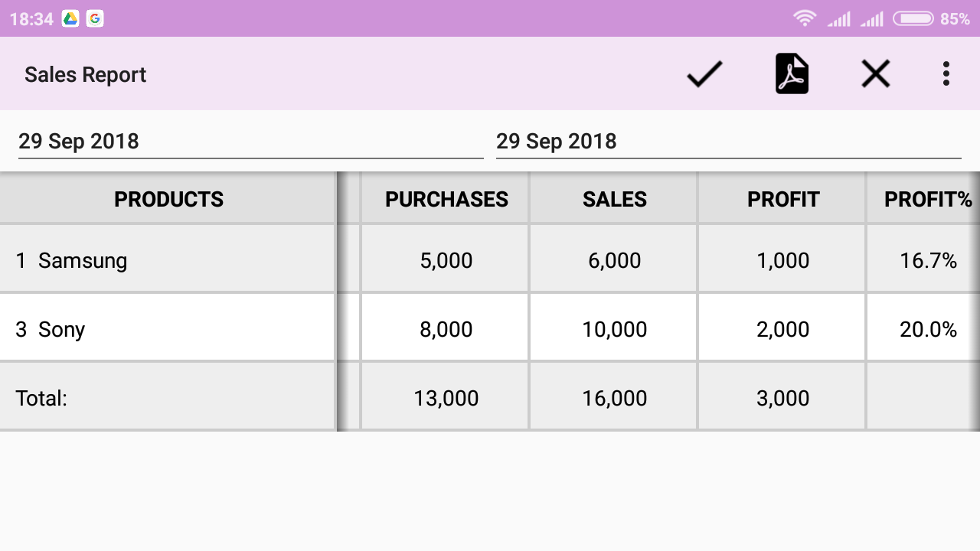
Task: Click Samsung profit percent 16.7%
Action: pyautogui.click(x=929, y=260)
